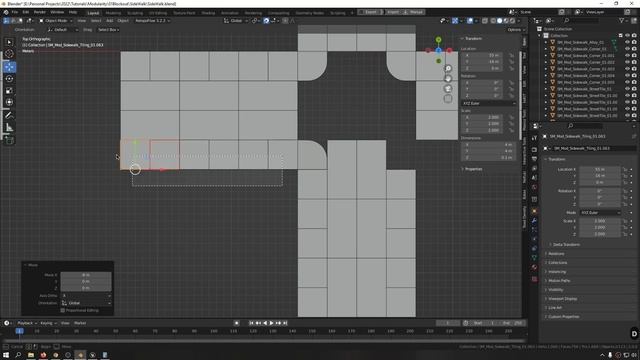Switch perspective/orthographic gizmo button
Image resolution: width=640 pixels, height=360 pixels.
[448, 98]
